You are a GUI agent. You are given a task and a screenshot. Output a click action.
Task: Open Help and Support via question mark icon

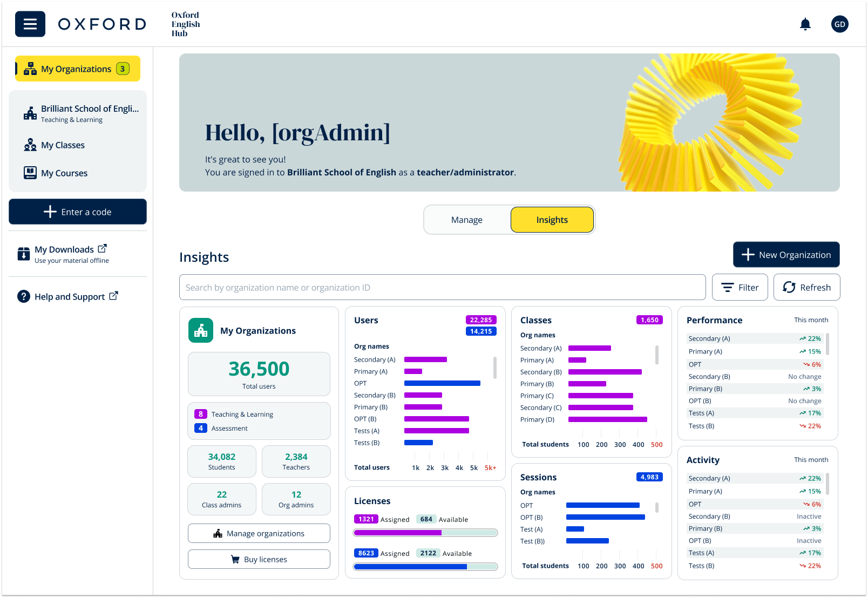24,296
